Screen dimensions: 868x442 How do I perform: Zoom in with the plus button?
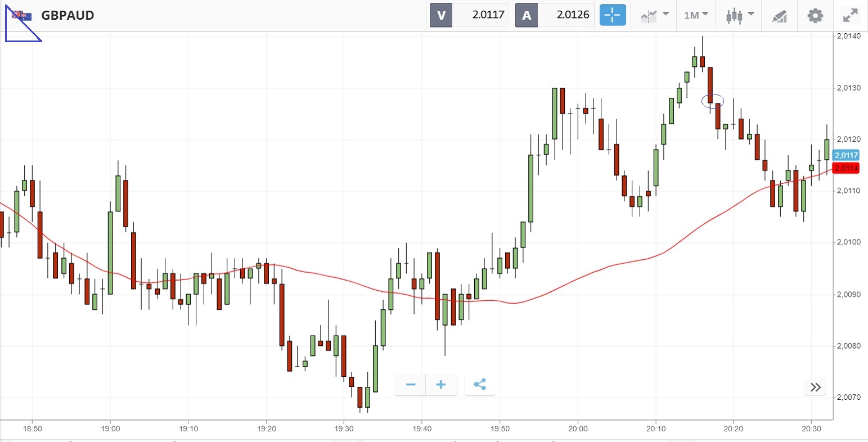[x=441, y=385]
